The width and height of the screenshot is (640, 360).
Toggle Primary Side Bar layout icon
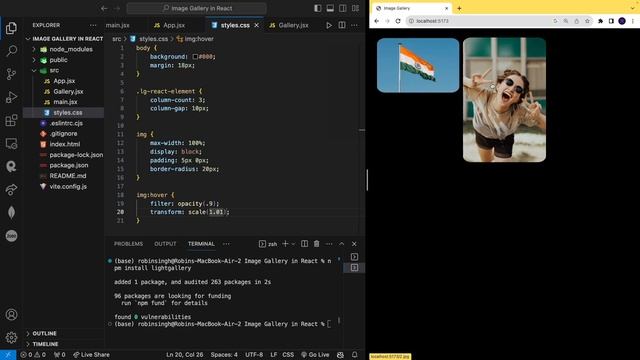(318, 8)
